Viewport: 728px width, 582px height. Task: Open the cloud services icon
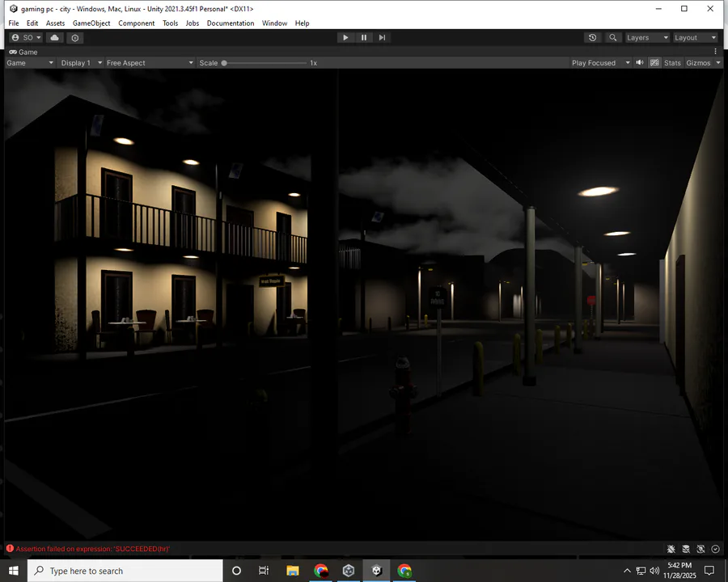55,38
